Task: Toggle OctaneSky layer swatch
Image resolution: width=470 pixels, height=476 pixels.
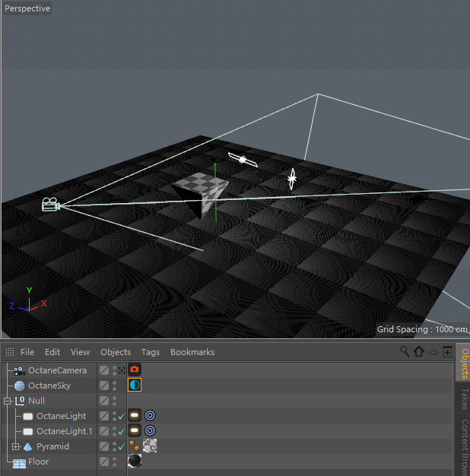Action: coord(104,386)
